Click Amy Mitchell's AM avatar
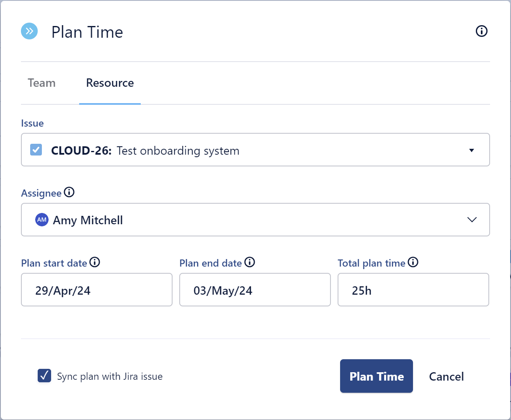The image size is (511, 420). (x=41, y=219)
